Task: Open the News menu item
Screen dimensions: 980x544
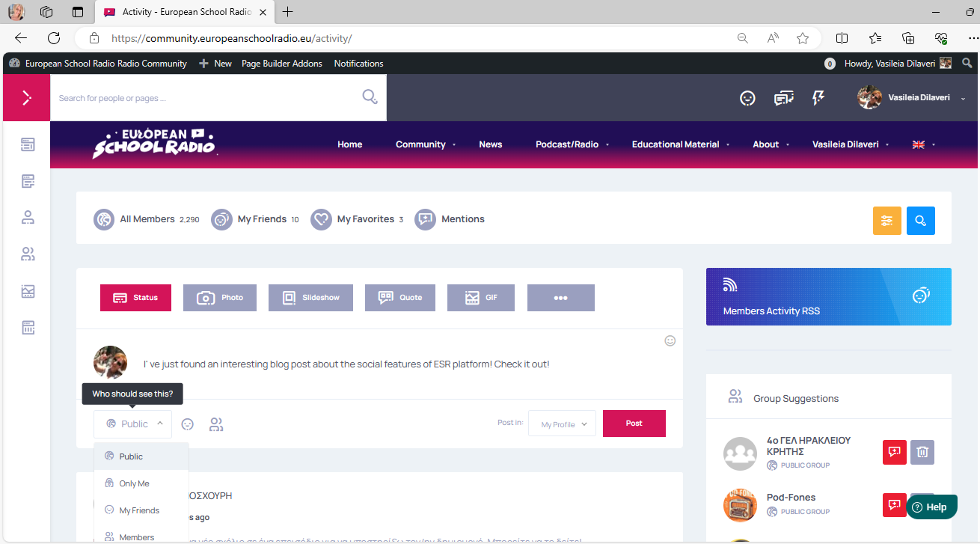Action: pyautogui.click(x=490, y=144)
